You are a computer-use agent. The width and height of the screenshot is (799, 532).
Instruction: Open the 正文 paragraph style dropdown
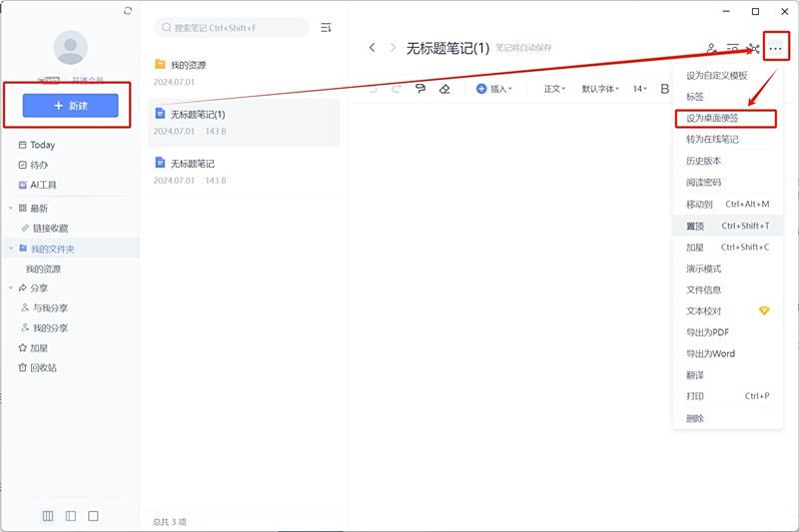554,89
